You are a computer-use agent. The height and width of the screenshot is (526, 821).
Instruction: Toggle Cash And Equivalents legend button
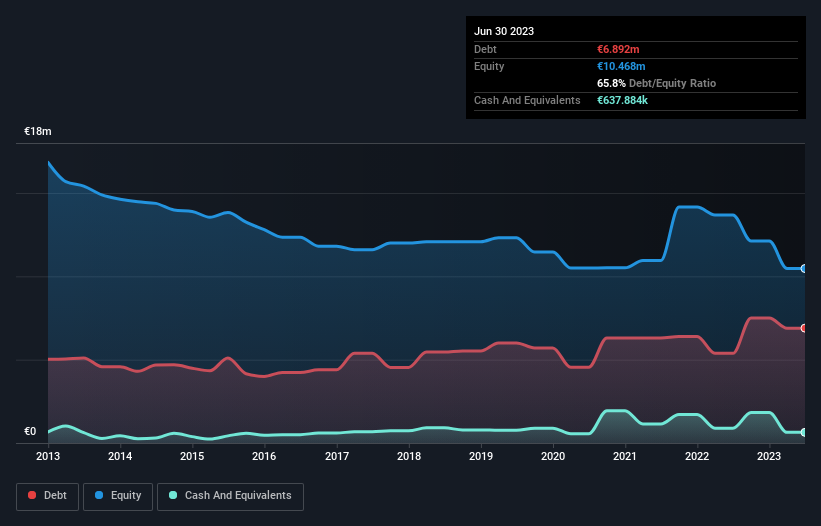[230, 496]
